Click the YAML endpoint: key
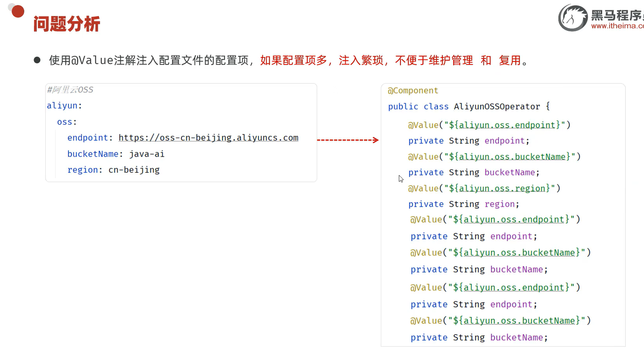Image resolution: width=644 pixels, height=356 pixels. [90, 138]
